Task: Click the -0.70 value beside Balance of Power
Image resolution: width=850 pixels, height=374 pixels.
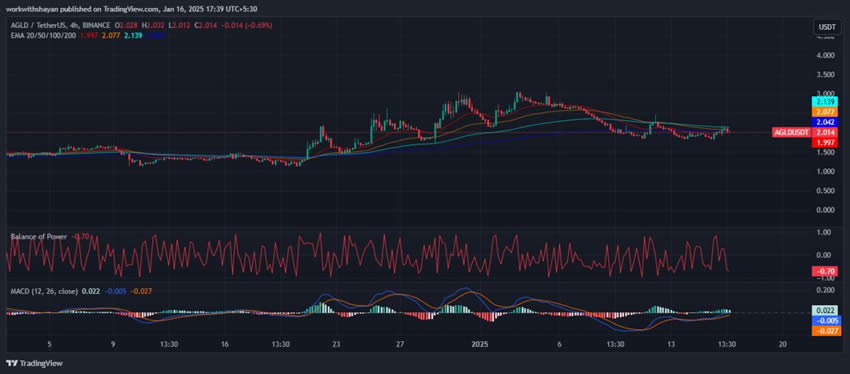Action: 80,237
